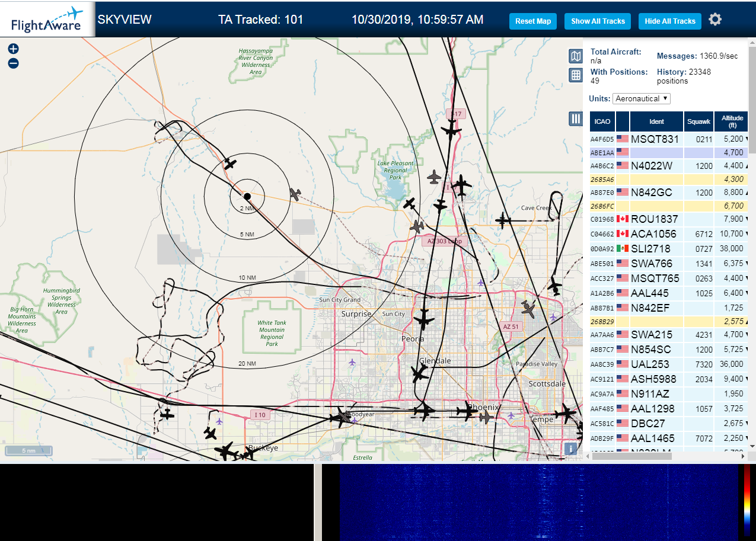Click the splitter bar left of the waterfall
This screenshot has width=756, height=541.
317,502
